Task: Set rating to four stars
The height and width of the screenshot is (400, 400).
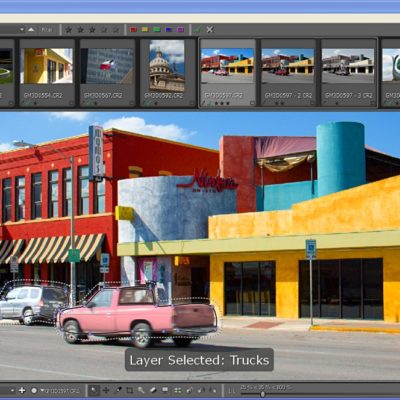Action: pyautogui.click(x=104, y=30)
